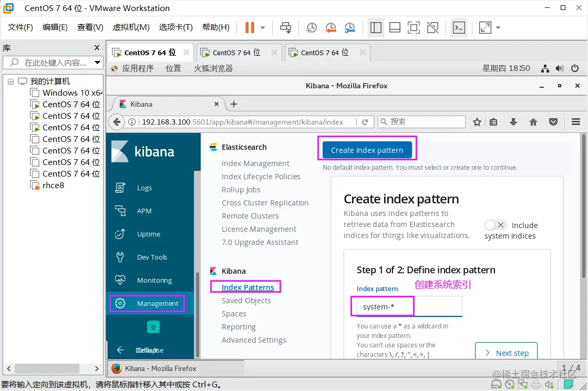Screen dimensions: 588x391
Task: Close the 库 library panel
Action: (97, 48)
